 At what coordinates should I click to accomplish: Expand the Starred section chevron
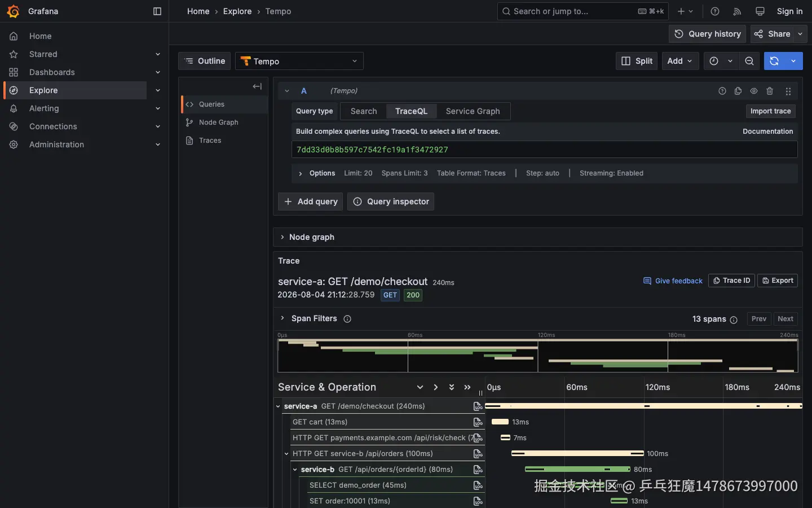158,54
